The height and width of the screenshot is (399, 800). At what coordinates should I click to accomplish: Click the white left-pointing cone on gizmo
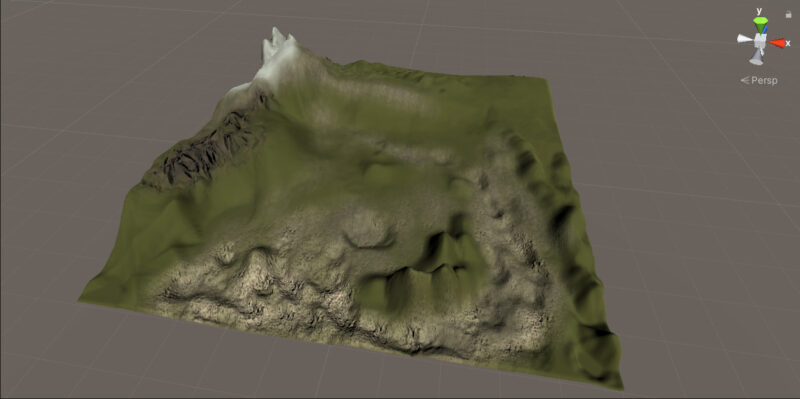pos(744,39)
